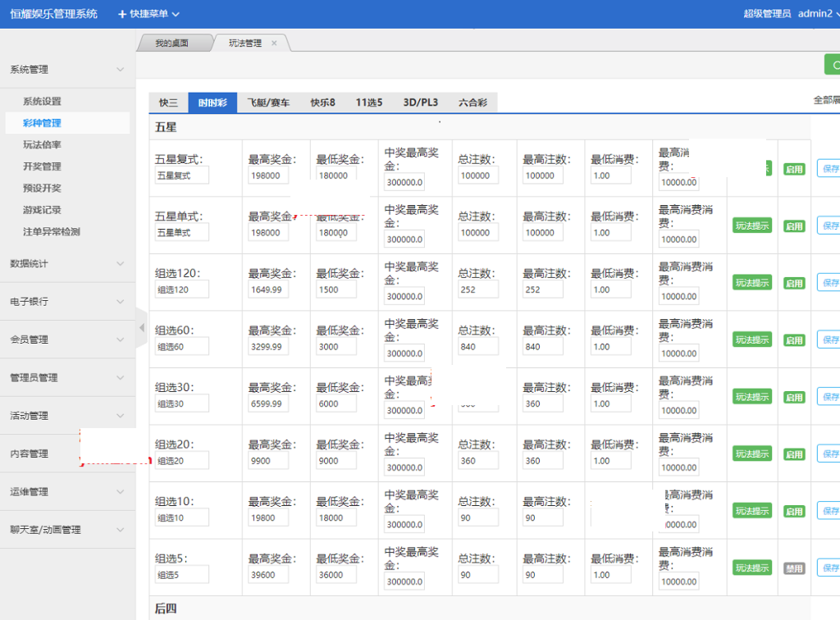Image resolution: width=840 pixels, height=620 pixels.
Task: Click the 总注数 input for 组选10
Action: pos(478,518)
